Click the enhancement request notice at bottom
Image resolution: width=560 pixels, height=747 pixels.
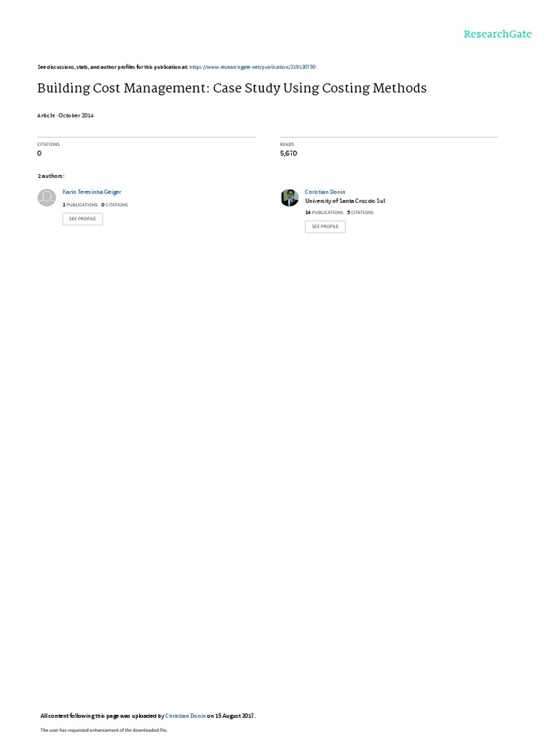[104, 730]
